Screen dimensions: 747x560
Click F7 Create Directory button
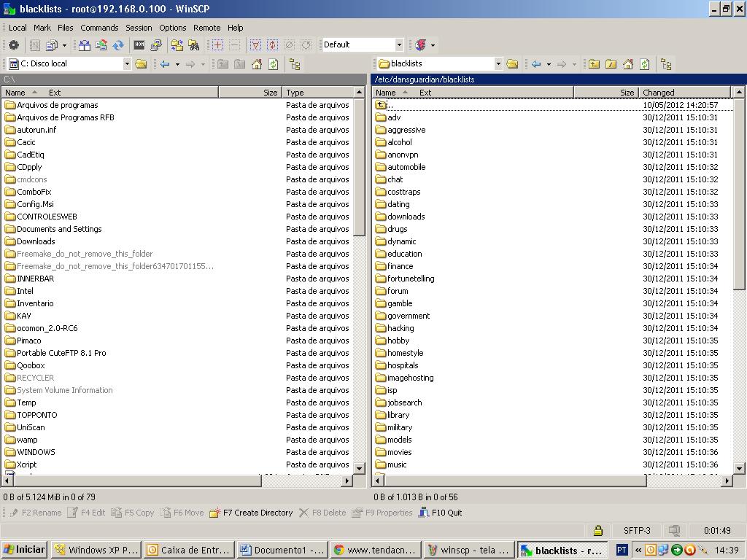[251, 513]
